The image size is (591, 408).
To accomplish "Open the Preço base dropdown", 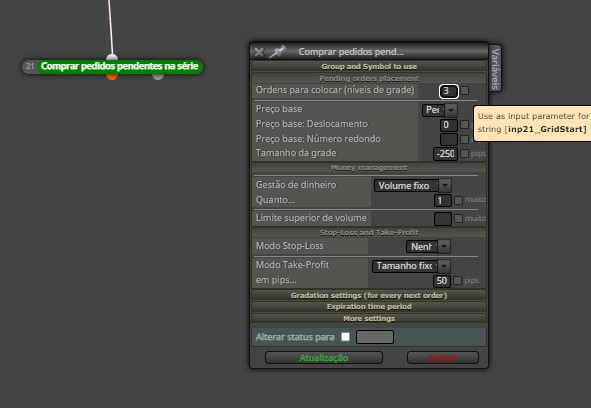I will point(440,110).
